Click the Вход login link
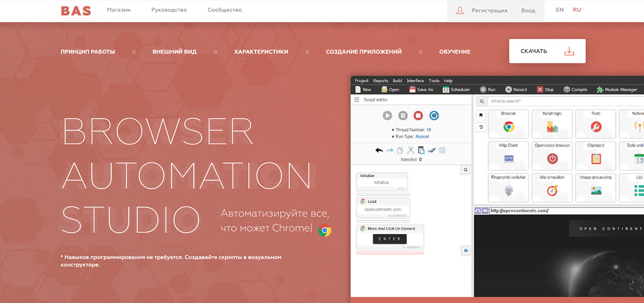 click(x=528, y=11)
